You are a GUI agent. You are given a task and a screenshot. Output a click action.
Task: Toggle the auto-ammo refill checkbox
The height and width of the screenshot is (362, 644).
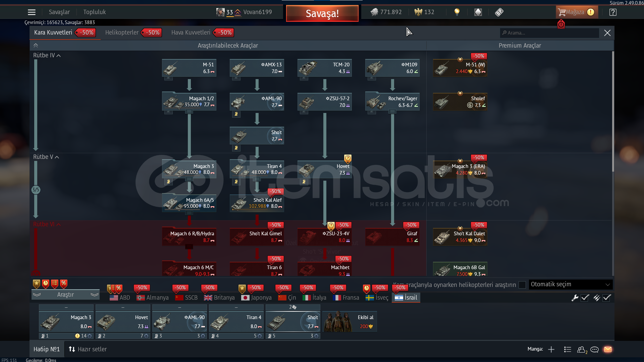[607, 298]
